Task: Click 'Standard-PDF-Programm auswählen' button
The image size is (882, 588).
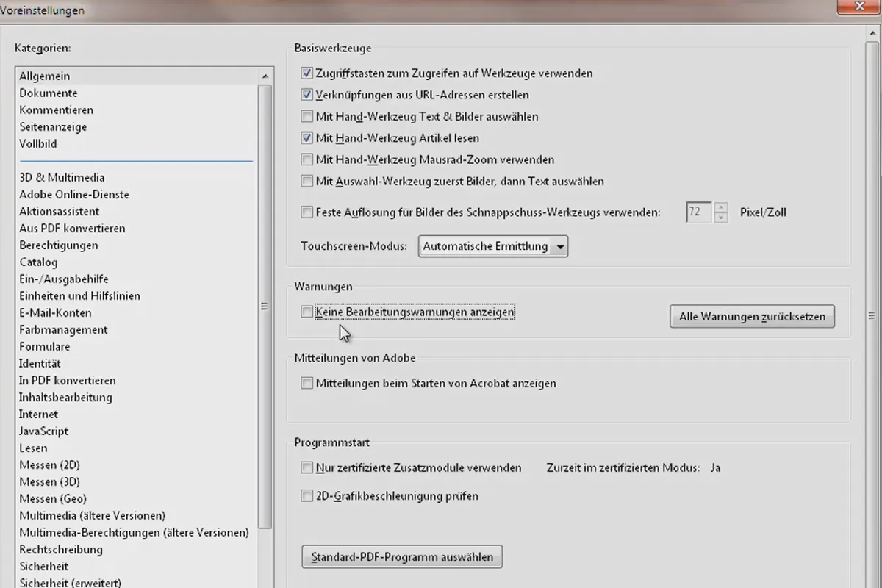Action: [402, 556]
